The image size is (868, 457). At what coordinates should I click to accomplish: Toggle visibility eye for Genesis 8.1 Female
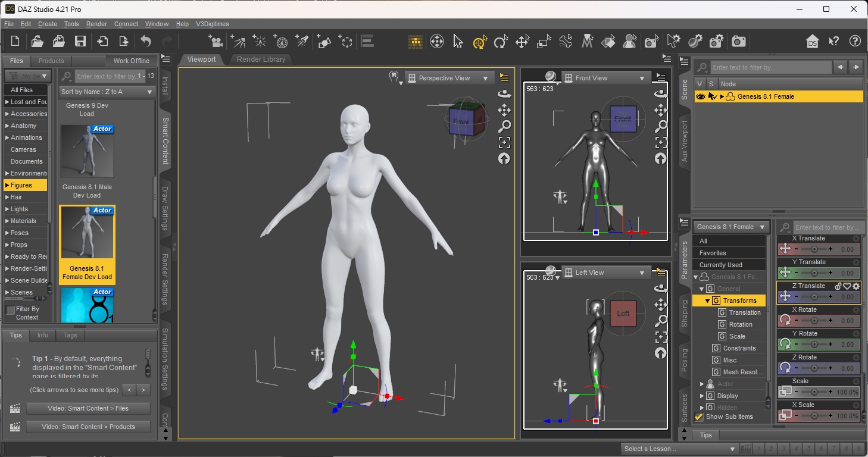pos(700,96)
